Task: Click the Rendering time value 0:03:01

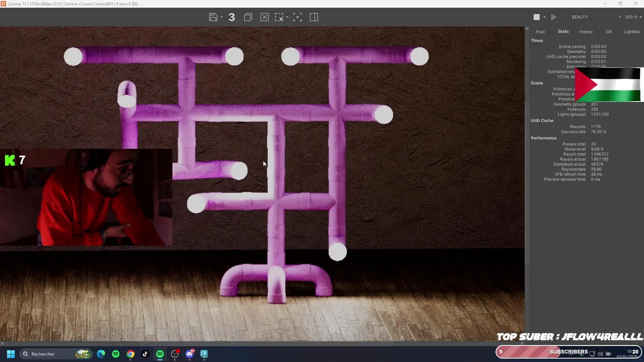Action: 598,62
